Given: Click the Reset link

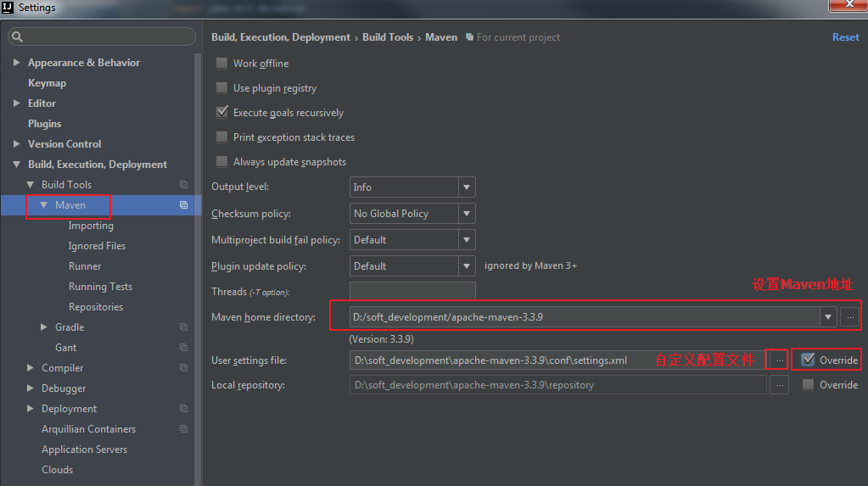Looking at the screenshot, I should 845,37.
